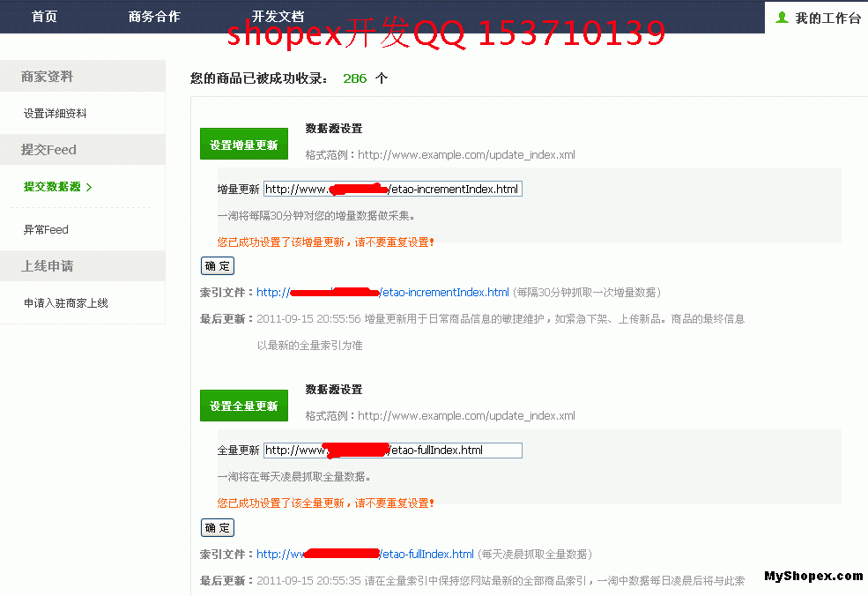868x596 pixels.
Task: Select 提交Feed sidebar header
Action: click(83, 150)
